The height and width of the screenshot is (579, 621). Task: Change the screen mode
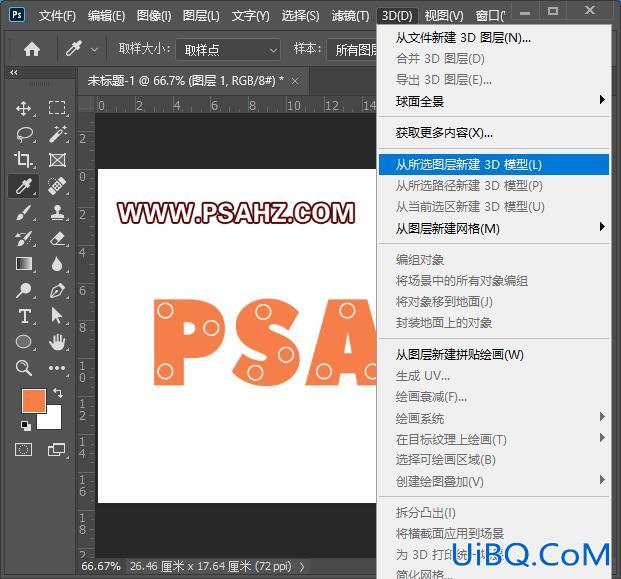tap(57, 449)
